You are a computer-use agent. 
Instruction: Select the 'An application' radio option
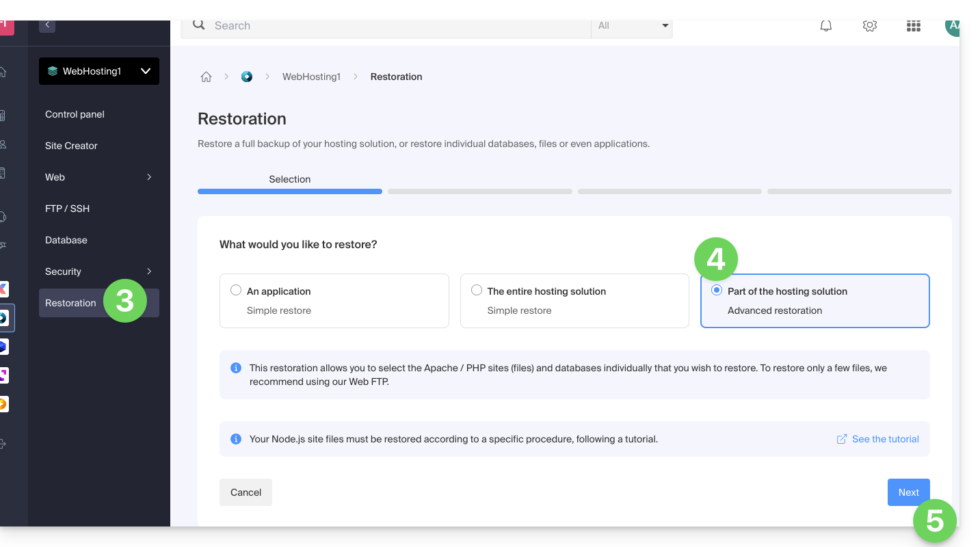pos(236,291)
